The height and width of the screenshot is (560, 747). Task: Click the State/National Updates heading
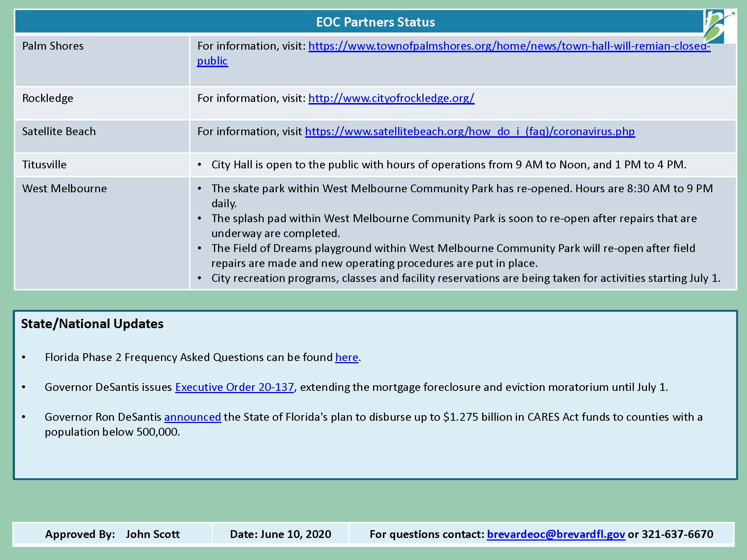[92, 324]
